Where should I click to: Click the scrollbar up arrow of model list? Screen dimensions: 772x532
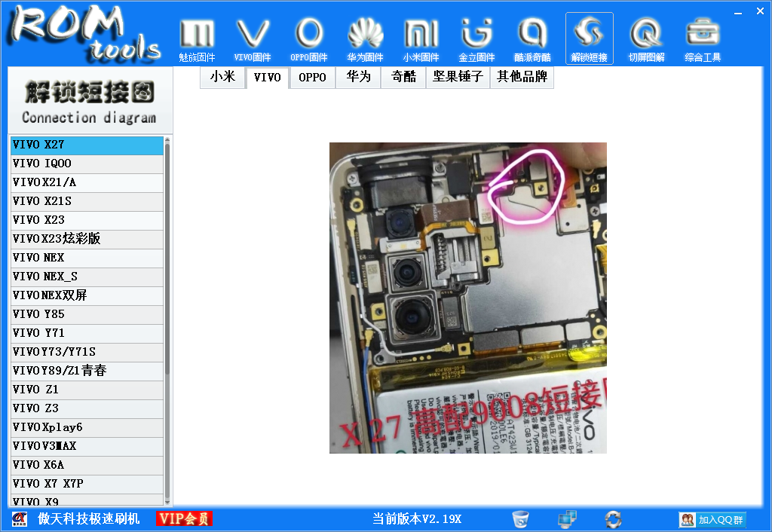pyautogui.click(x=167, y=139)
